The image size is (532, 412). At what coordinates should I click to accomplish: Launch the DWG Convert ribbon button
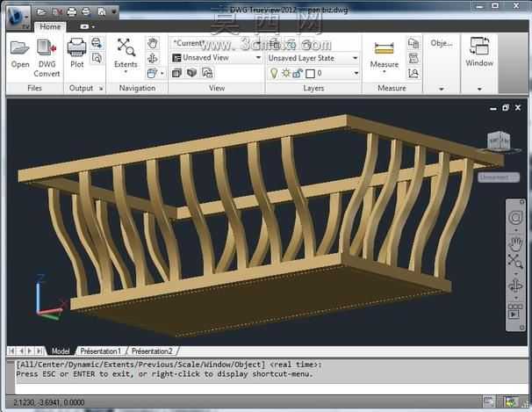click(47, 58)
